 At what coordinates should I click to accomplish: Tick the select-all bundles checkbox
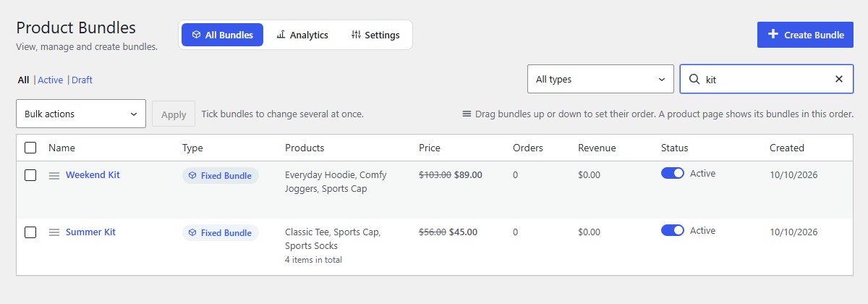[x=30, y=148]
